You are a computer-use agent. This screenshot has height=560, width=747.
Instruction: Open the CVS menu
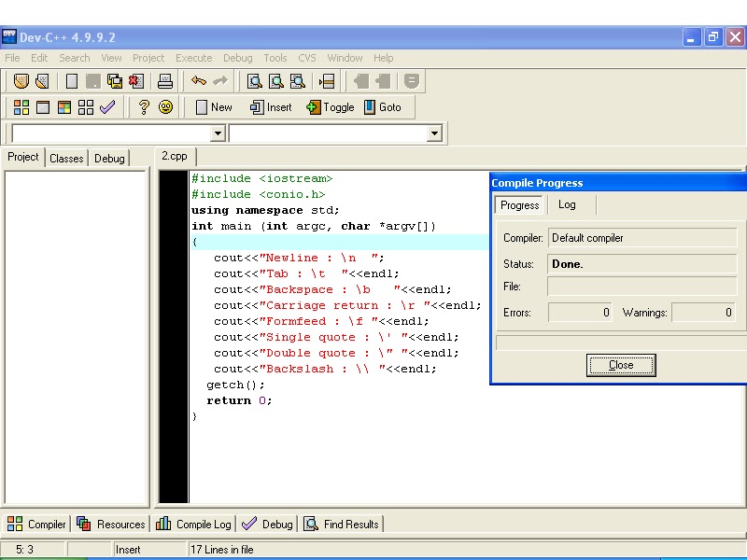pyautogui.click(x=307, y=58)
